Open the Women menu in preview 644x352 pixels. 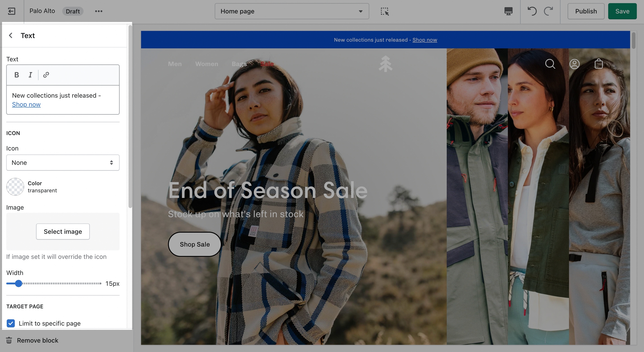click(207, 64)
